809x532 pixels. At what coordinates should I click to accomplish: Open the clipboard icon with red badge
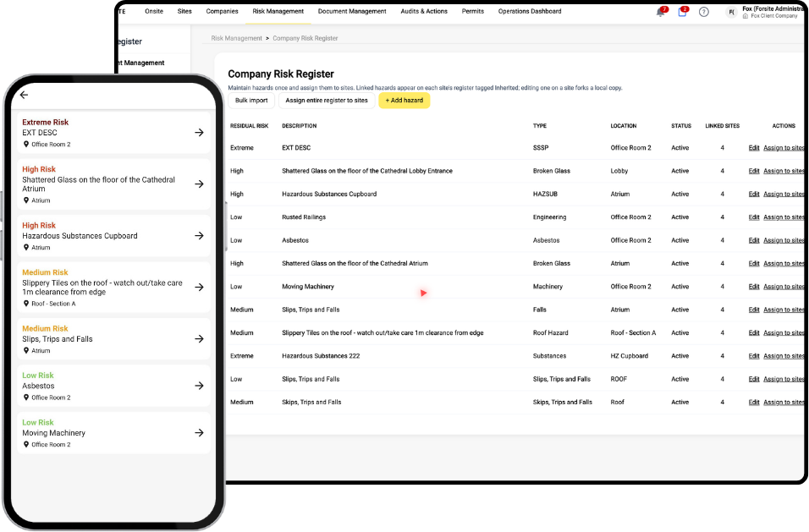pos(682,12)
